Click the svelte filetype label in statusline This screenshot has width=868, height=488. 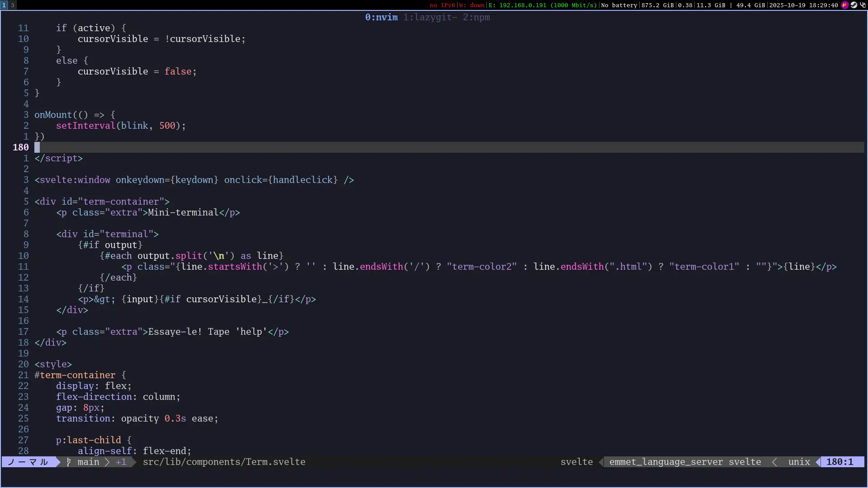coord(576,462)
